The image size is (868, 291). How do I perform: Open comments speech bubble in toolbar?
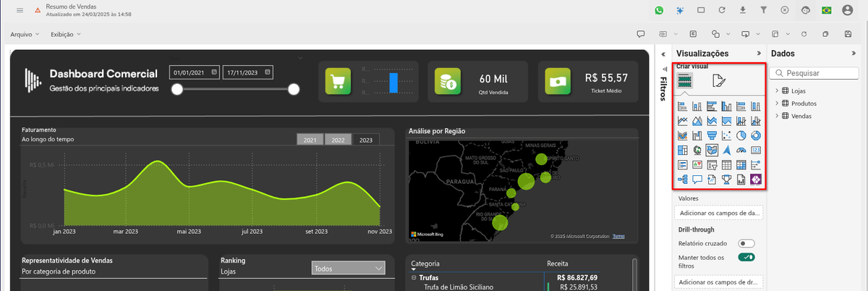pyautogui.click(x=640, y=34)
